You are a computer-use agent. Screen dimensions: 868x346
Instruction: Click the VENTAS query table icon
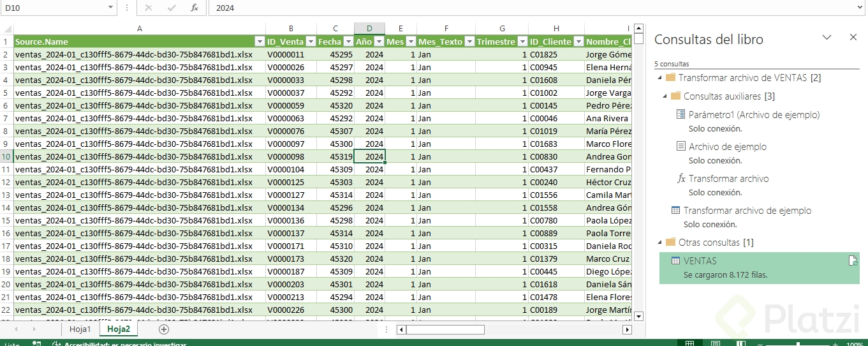[x=675, y=261]
